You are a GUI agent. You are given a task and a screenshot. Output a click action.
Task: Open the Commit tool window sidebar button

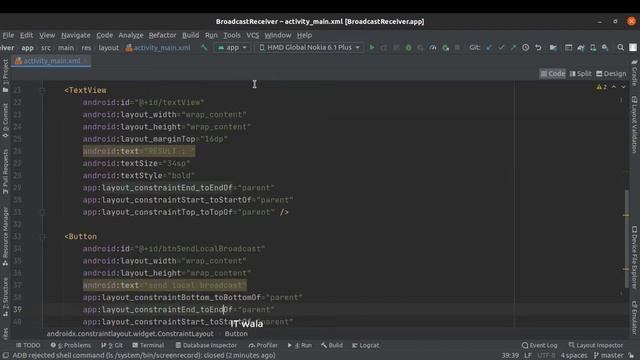pos(5,121)
